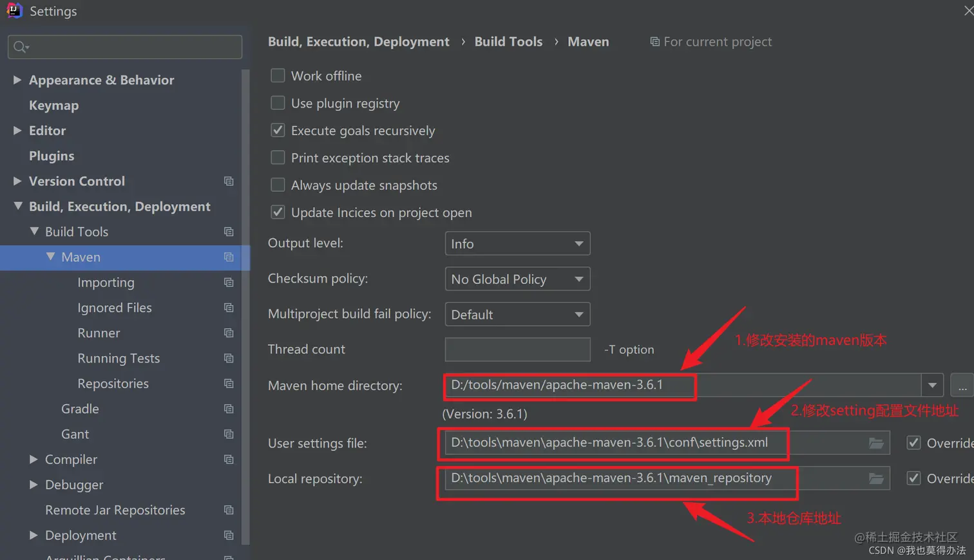Click project-scope icon beside Compiler
The image size is (974, 560).
229,460
